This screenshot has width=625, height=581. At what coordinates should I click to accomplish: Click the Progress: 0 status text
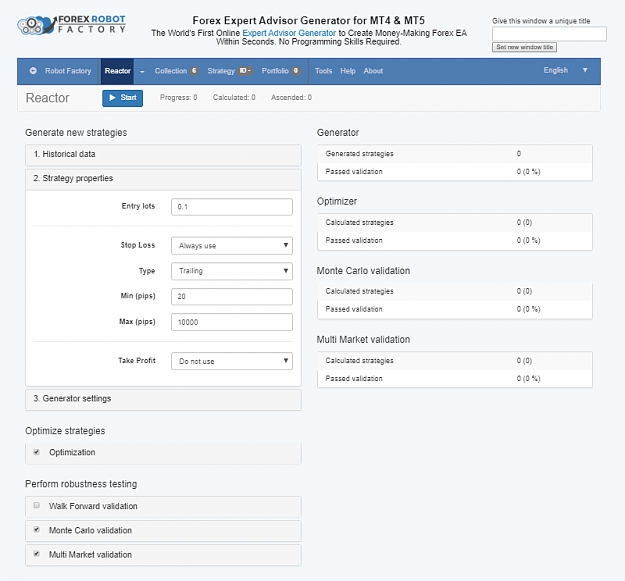click(179, 98)
